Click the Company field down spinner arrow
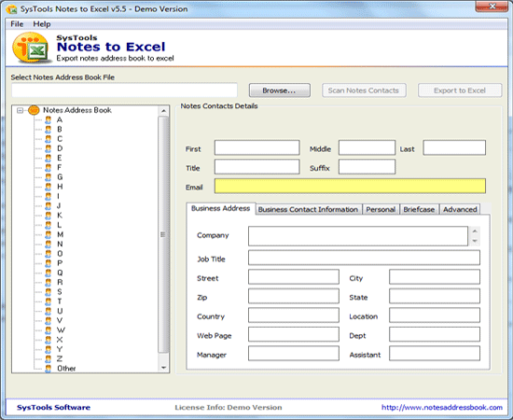513x420 pixels. (475, 241)
